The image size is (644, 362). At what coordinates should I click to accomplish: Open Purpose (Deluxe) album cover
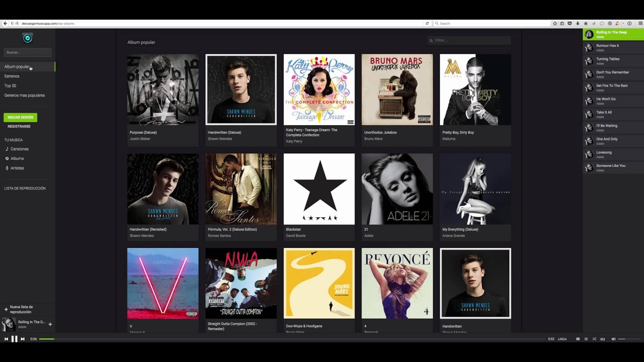pos(163,89)
